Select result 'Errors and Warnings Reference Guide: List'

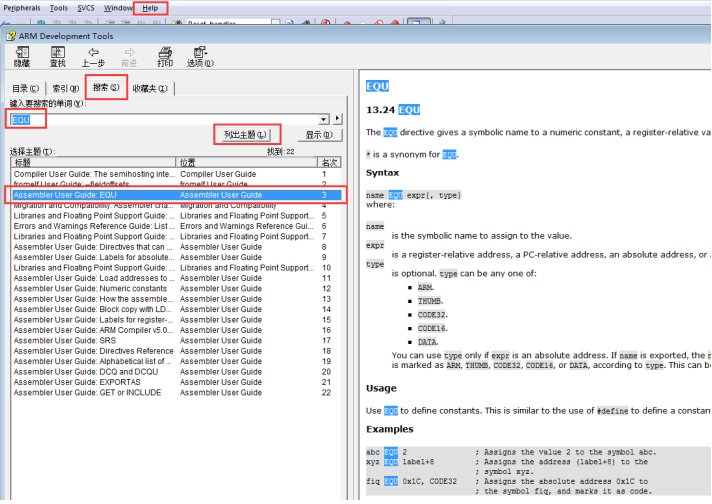point(176,226)
